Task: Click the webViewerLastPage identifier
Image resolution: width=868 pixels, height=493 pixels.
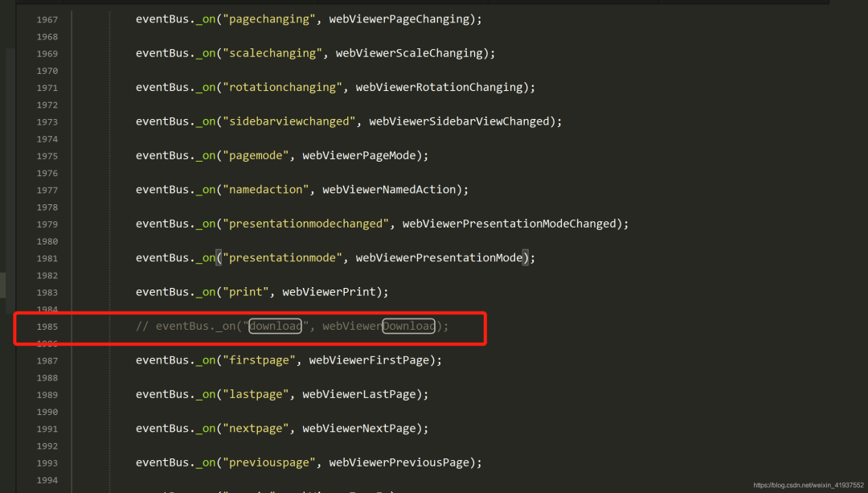Action: click(x=359, y=394)
